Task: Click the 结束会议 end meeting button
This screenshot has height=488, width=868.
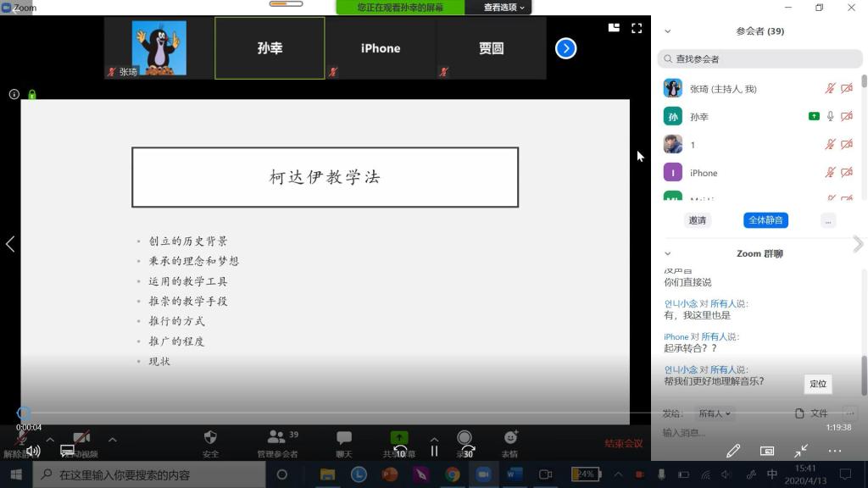Action: [623, 444]
